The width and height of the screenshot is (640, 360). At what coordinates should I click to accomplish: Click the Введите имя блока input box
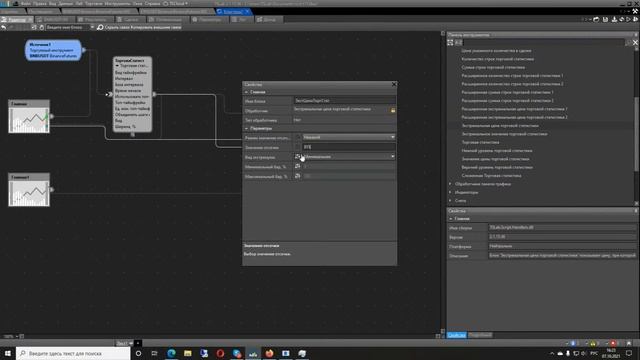coord(67,27)
